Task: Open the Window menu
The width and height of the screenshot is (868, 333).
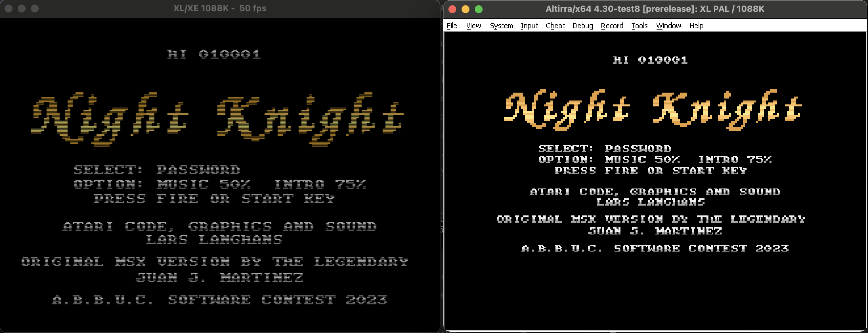Action: (668, 26)
